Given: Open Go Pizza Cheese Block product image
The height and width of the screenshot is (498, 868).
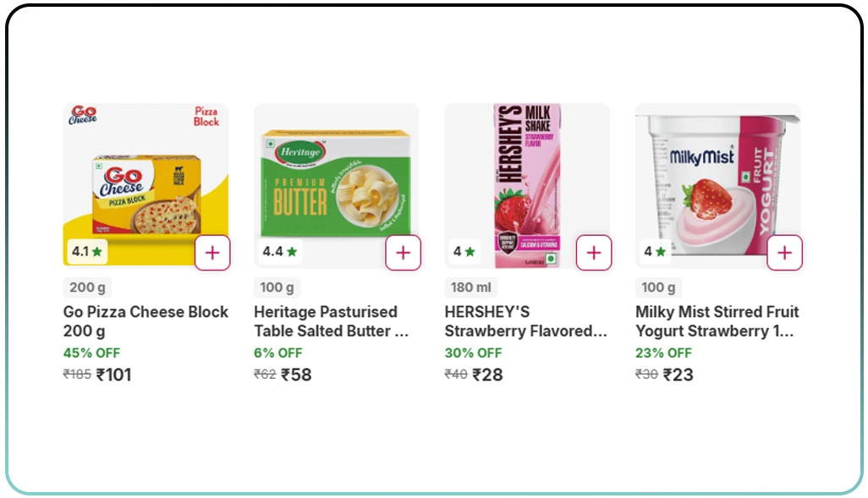Looking at the screenshot, I should (x=146, y=178).
